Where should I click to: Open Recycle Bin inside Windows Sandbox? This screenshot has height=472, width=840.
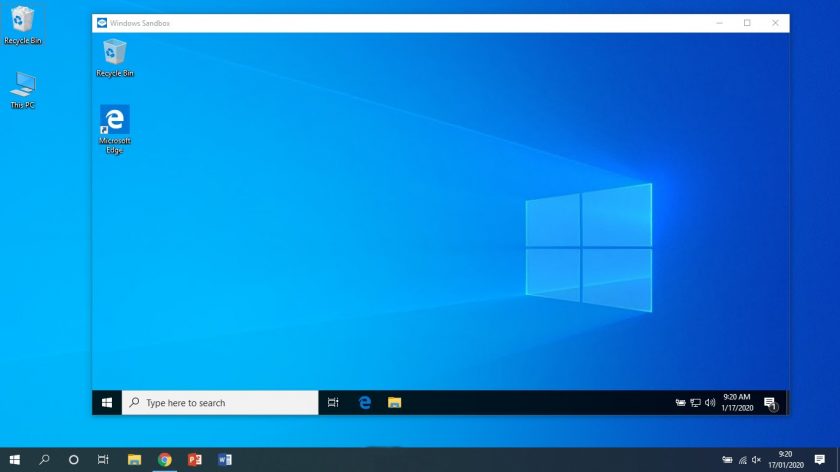click(115, 58)
